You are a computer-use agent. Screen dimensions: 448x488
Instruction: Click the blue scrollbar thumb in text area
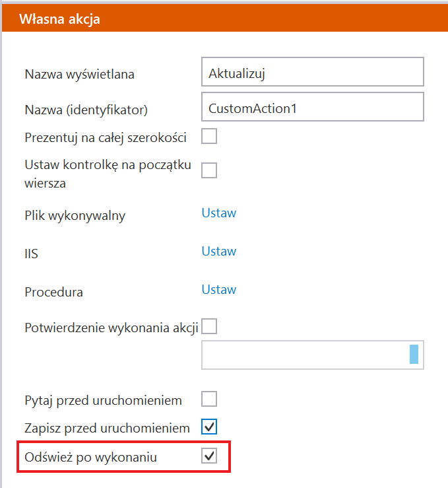click(414, 355)
